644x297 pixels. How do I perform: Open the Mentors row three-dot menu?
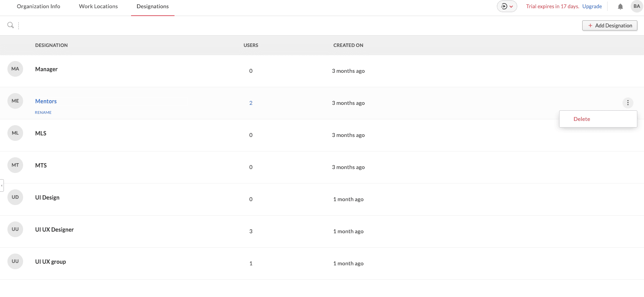click(x=628, y=103)
